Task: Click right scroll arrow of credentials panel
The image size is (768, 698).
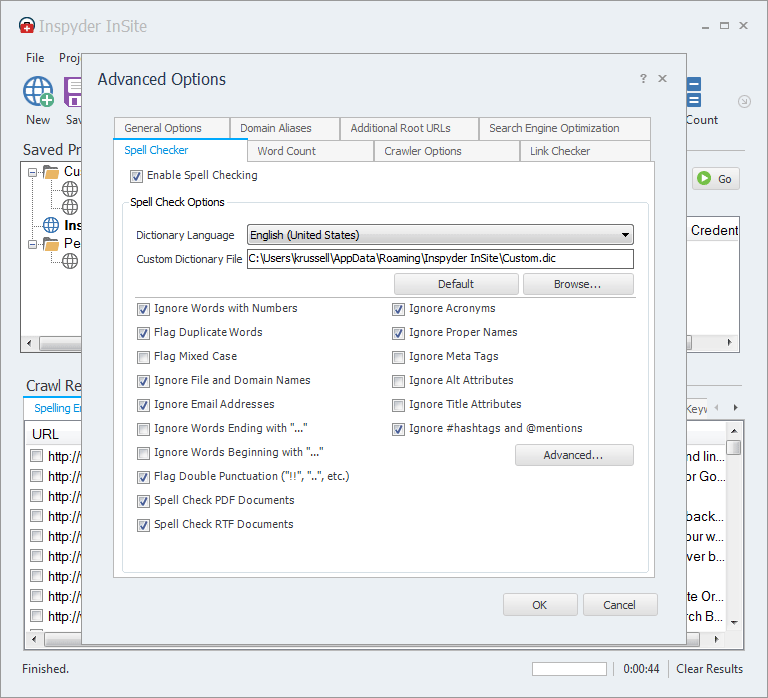Action: coord(730,342)
